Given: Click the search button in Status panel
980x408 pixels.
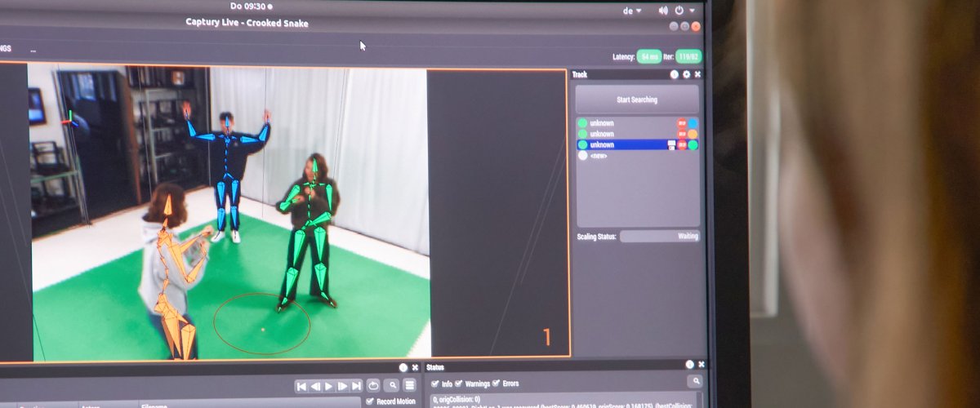Looking at the screenshot, I should pos(696,381).
